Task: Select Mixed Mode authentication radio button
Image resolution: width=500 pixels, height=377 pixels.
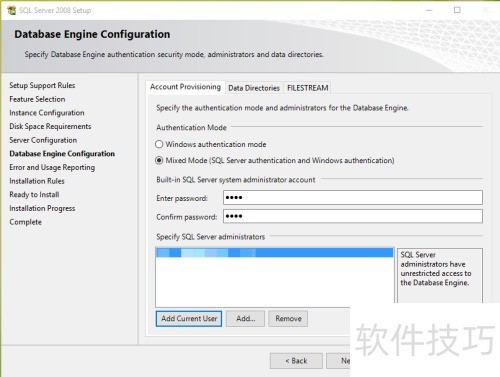Action: coord(159,160)
